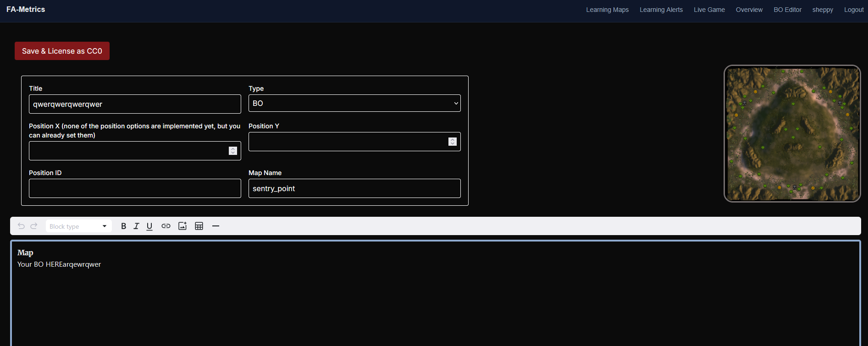Insert a hyperlink with the link icon
868x346 pixels.
point(166,226)
